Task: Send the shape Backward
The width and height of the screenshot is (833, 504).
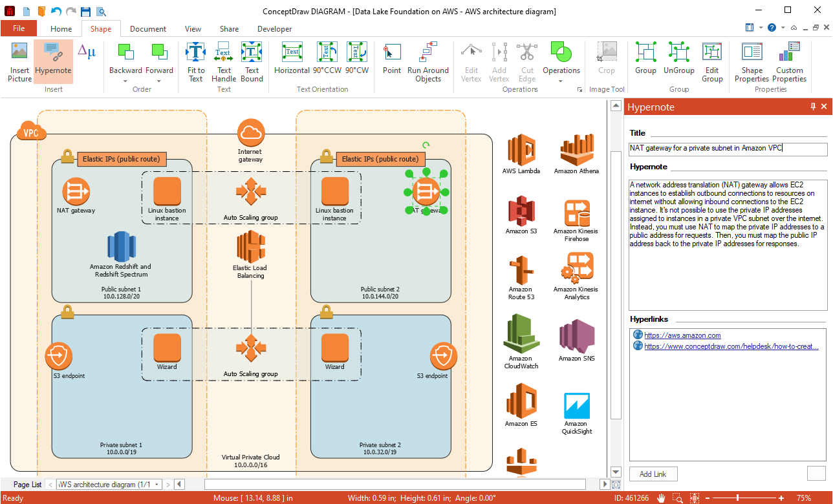Action: coord(125,58)
